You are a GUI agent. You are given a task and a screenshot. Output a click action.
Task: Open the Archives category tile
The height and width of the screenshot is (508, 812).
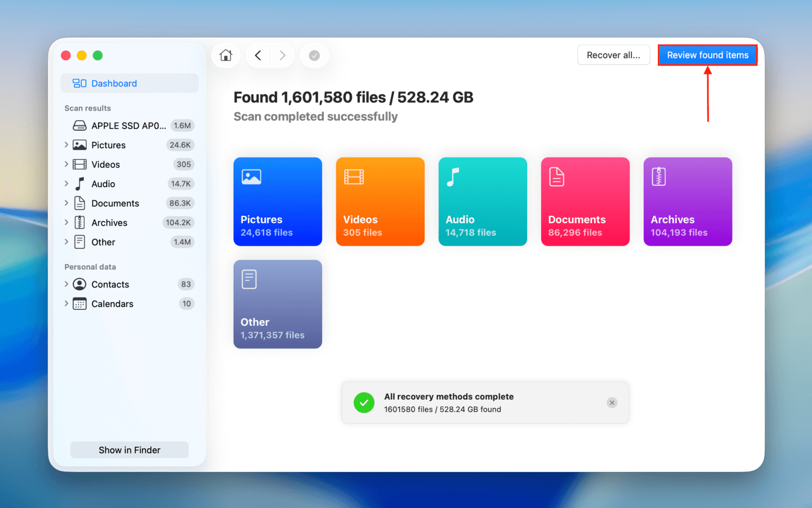coord(687,202)
